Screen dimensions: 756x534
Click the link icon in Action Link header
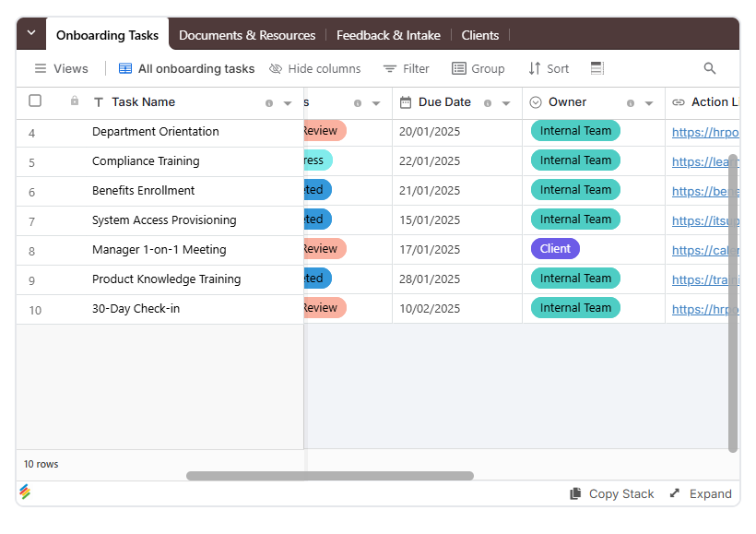point(679,102)
